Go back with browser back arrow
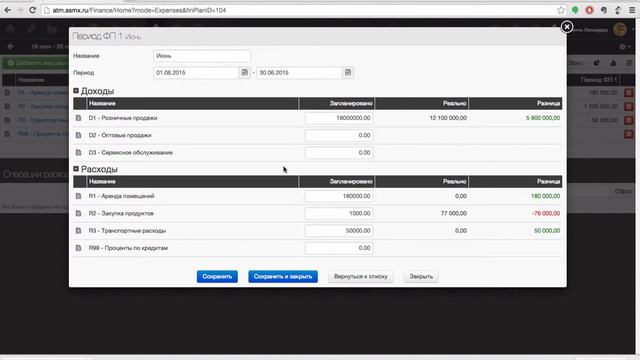The image size is (640, 360). pyautogui.click(x=8, y=10)
